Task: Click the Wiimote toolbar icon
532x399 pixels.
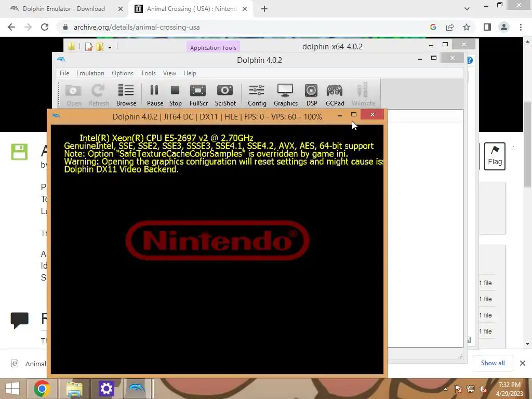Action: [363, 95]
